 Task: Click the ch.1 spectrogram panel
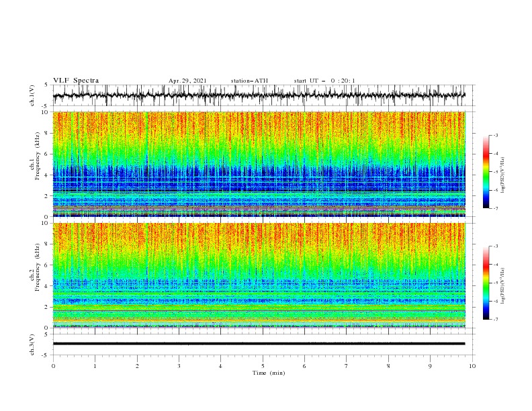(259, 164)
